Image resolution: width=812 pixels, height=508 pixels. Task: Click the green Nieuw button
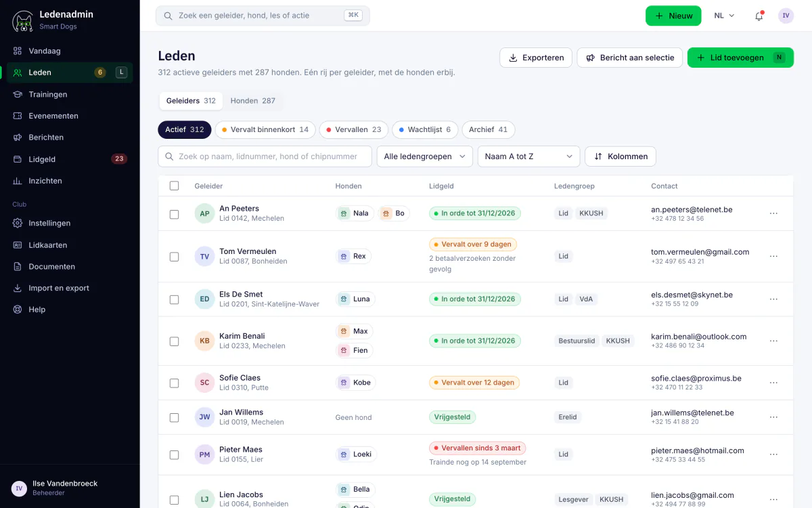tap(673, 16)
